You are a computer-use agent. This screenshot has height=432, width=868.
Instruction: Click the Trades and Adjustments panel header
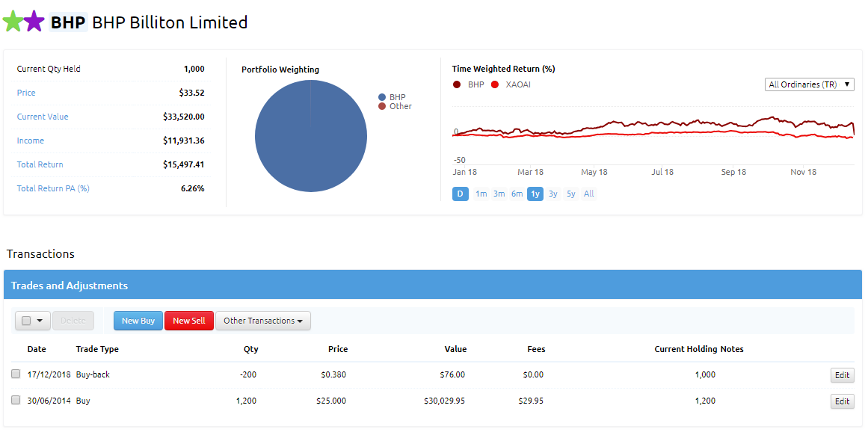pyautogui.click(x=433, y=286)
